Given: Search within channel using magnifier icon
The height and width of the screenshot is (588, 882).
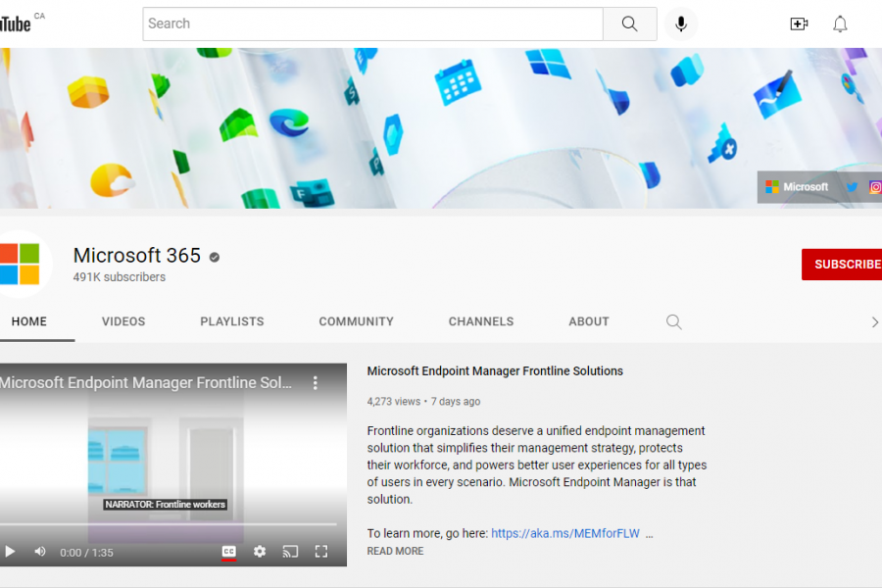Looking at the screenshot, I should 674,321.
